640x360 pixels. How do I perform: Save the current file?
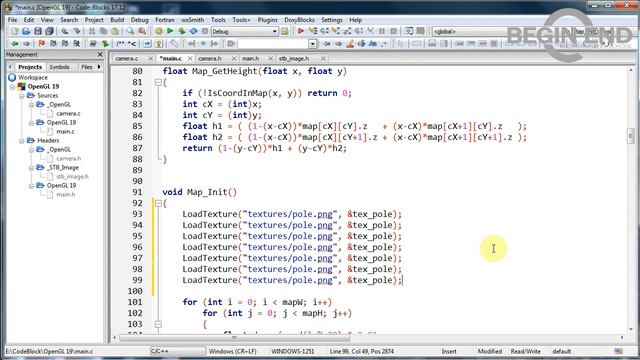pos(38,31)
